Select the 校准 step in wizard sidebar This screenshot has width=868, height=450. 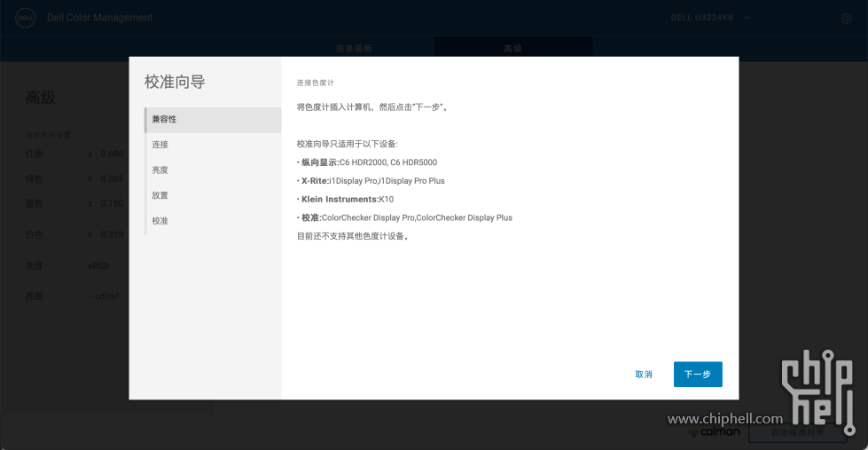pos(213,221)
